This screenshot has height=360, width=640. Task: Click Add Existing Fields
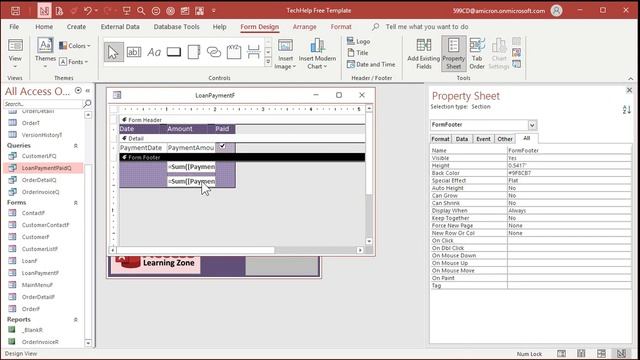click(x=423, y=53)
